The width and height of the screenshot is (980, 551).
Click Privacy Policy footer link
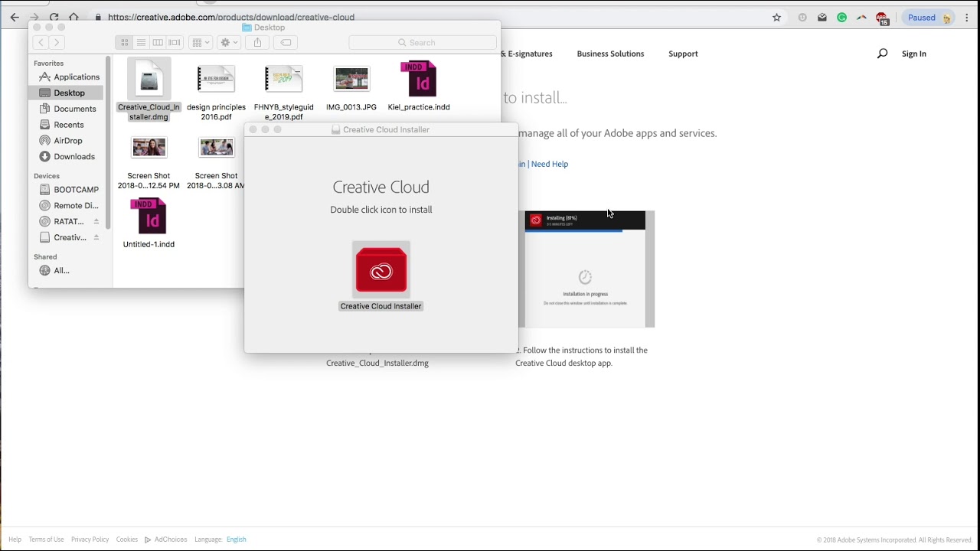click(90, 540)
